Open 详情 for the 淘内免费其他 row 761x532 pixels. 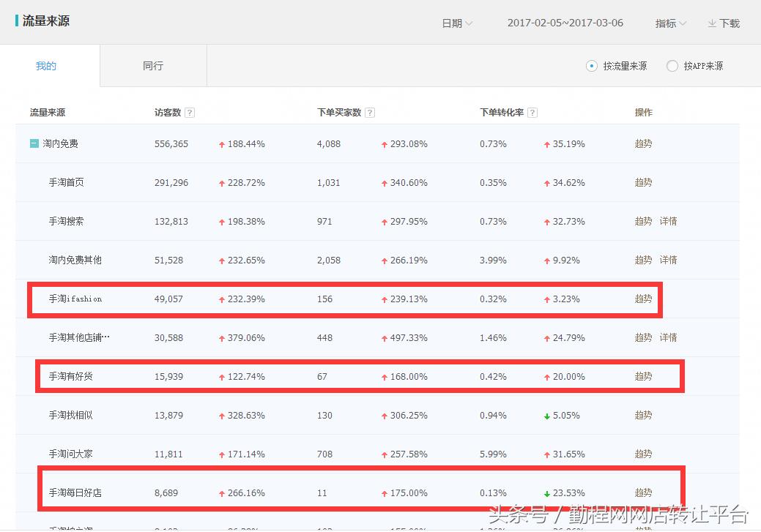(668, 260)
